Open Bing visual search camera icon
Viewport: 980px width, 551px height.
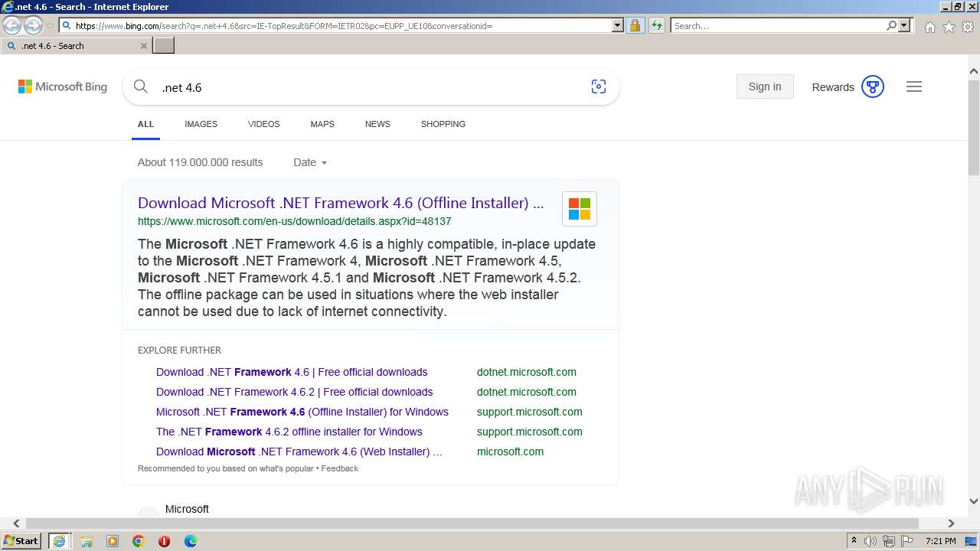[599, 86]
